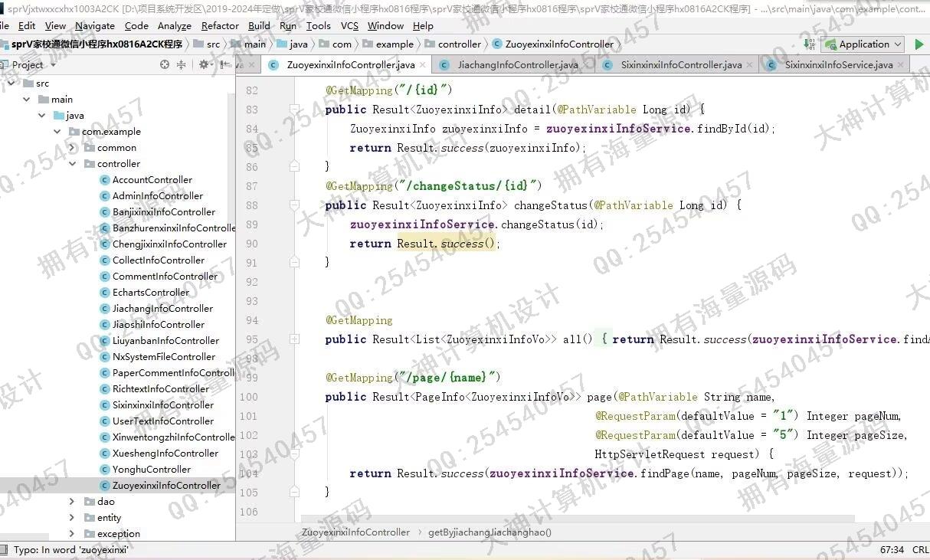Open the tool windows icon in status bar corner

(5, 550)
